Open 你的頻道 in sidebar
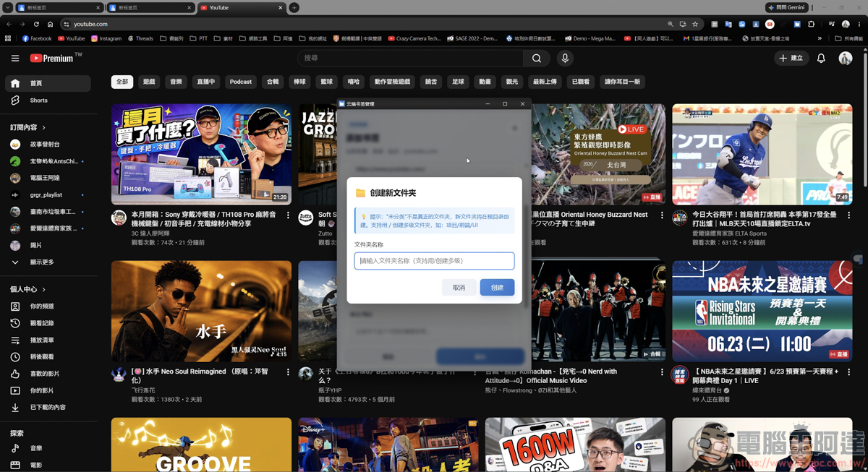The image size is (868, 472). pos(48,306)
